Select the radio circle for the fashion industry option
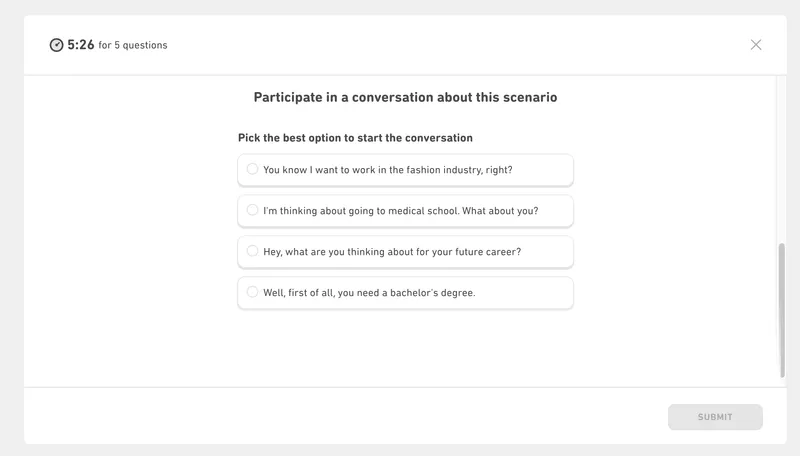Viewport: 800px width, 456px height. [253, 169]
